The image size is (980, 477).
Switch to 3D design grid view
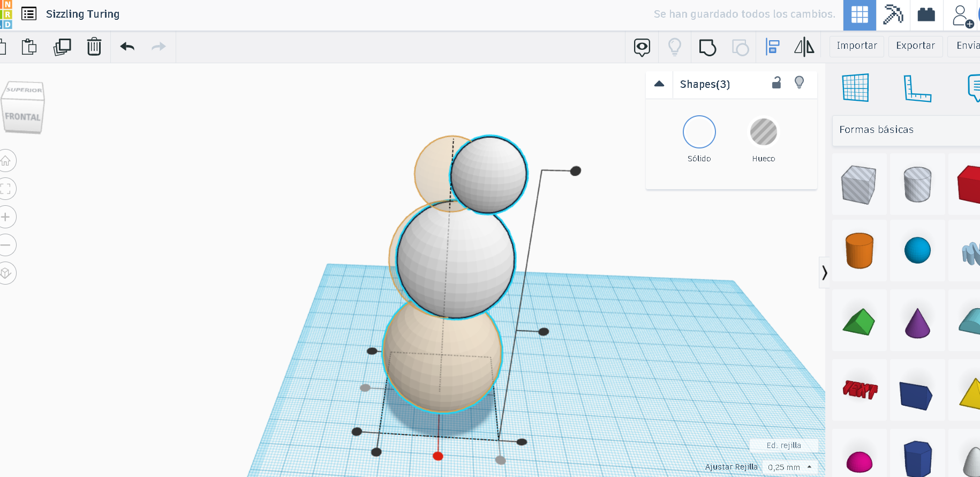tap(860, 14)
